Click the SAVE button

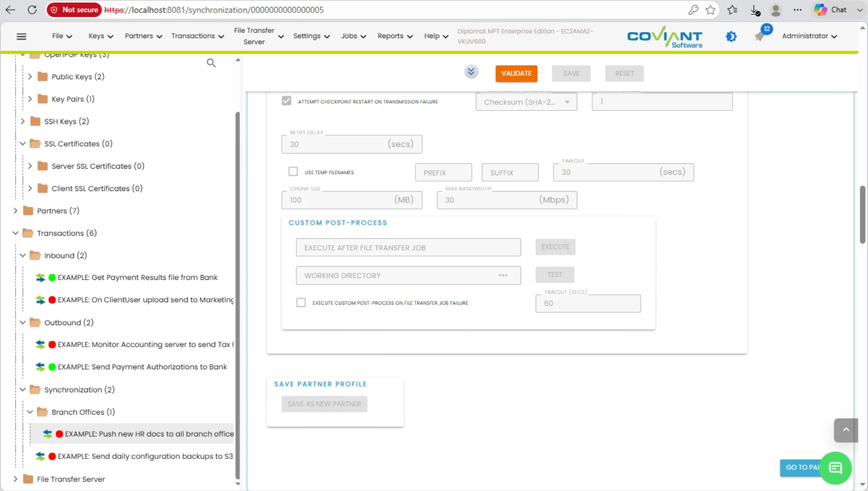(571, 73)
